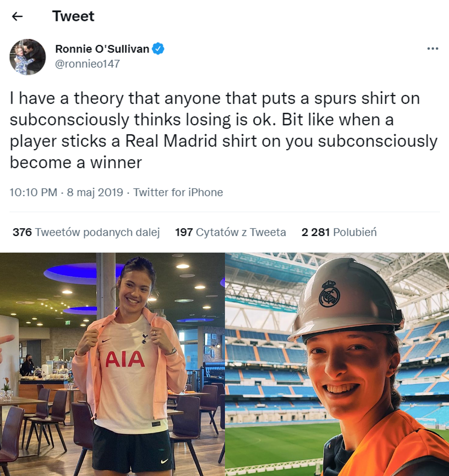View 376 Tweetów podanych dalej
Image resolution: width=449 pixels, height=476 pixels.
86,232
